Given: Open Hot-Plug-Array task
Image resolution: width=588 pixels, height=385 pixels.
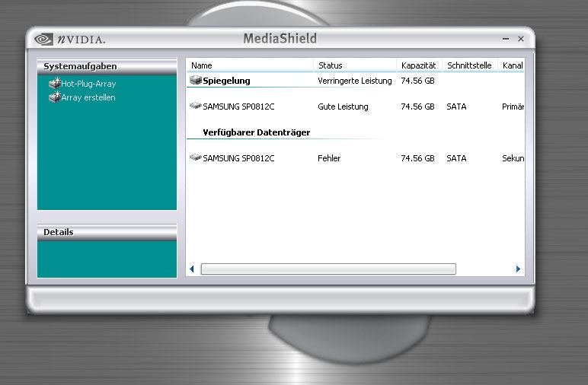Looking at the screenshot, I should coord(88,84).
